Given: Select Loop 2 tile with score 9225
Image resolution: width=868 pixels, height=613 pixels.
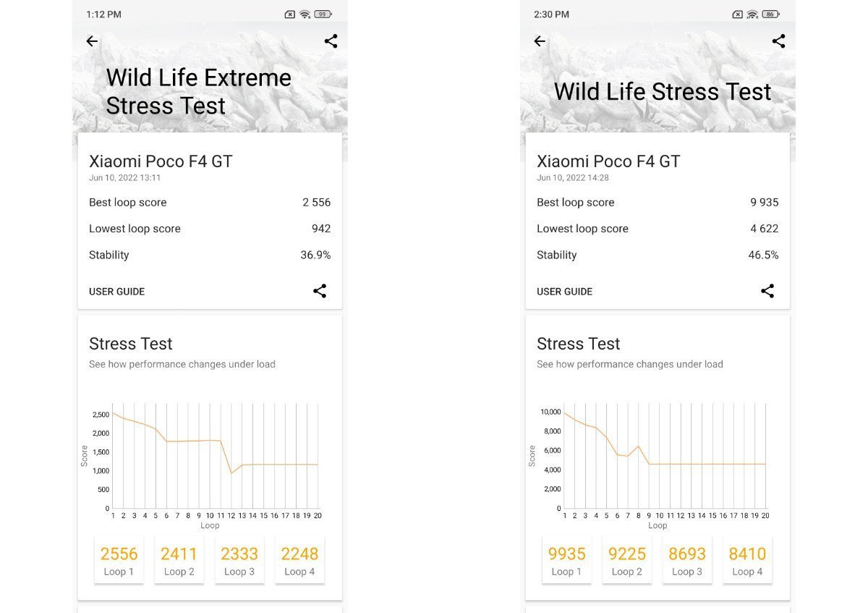Looking at the screenshot, I should coord(626,559).
